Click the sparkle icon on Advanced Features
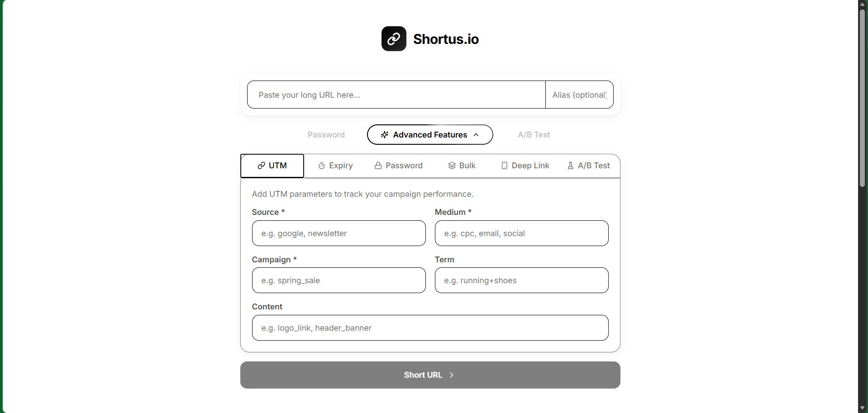868x413 pixels. coord(385,134)
